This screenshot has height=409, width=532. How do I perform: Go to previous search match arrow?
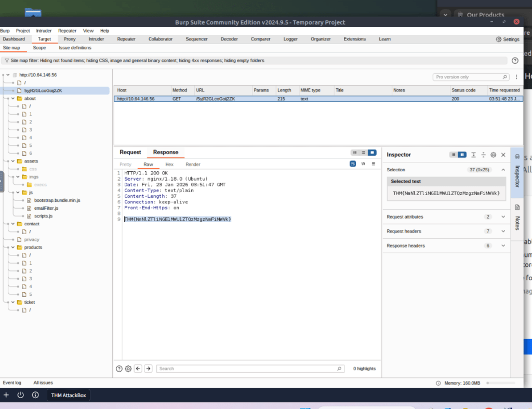[x=138, y=369]
